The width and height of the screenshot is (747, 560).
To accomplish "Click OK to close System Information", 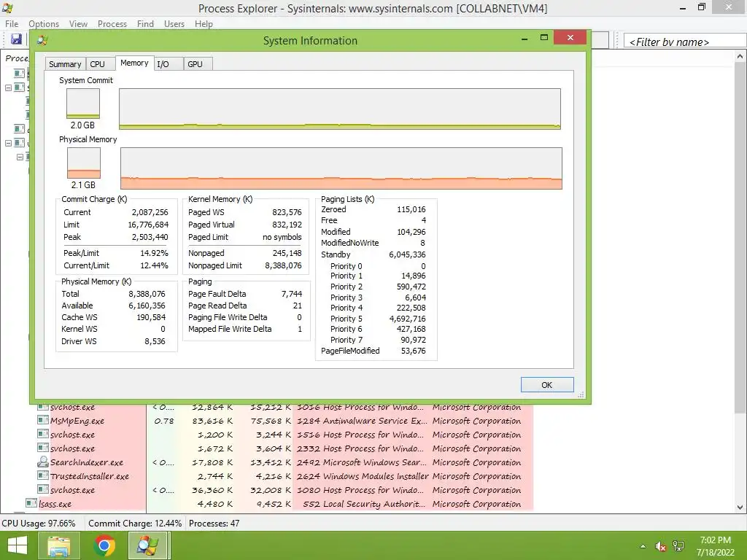I will [547, 385].
